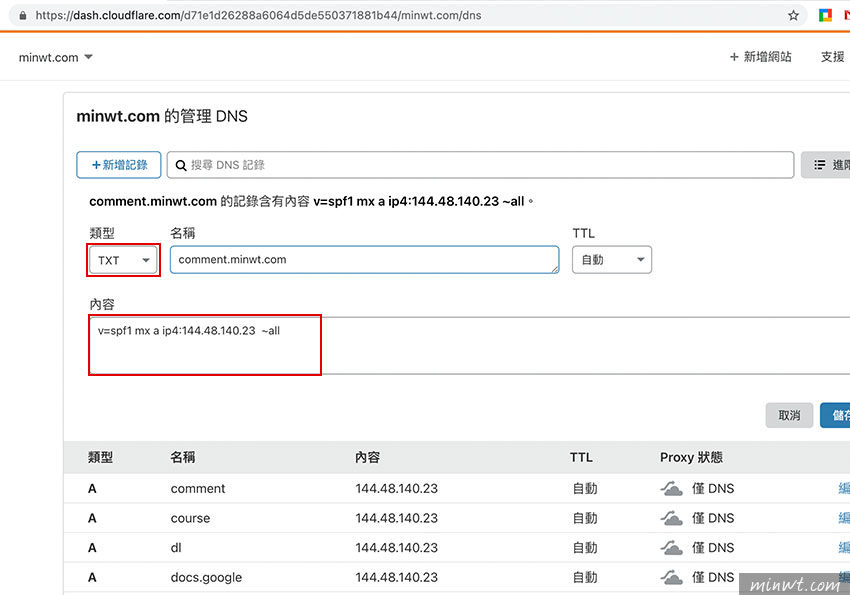The height and width of the screenshot is (595, 850).
Task: Click the blue 儲存 button
Action: click(x=835, y=416)
